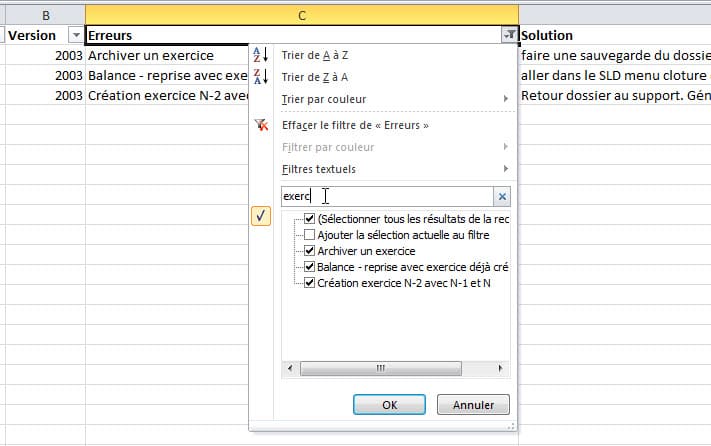711x446 pixels.
Task: Uncheck 'Balance - reprise avec exercice' item
Action: coord(310,267)
